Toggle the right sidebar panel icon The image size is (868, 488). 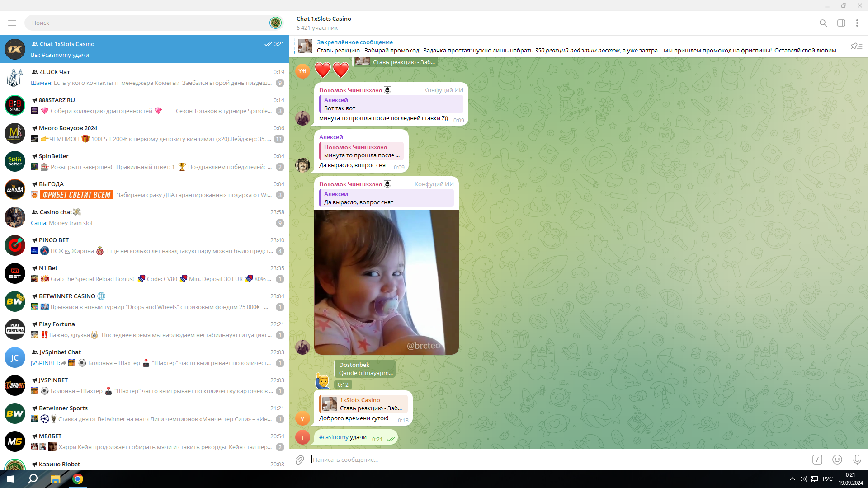click(841, 23)
